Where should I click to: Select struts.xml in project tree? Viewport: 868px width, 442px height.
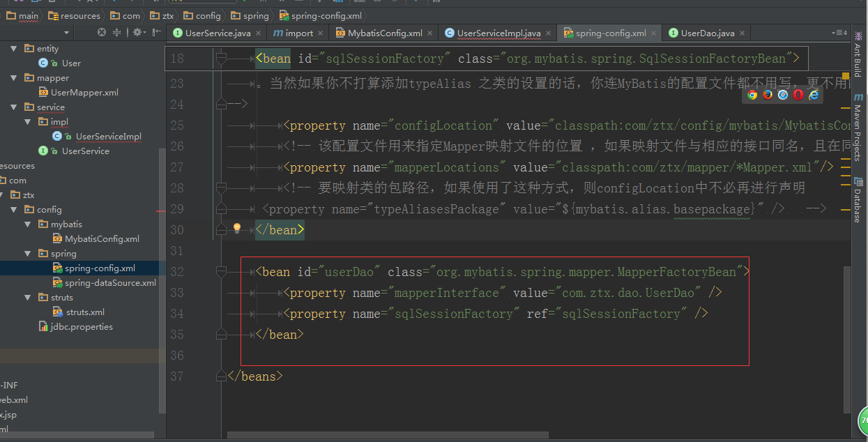click(85, 312)
